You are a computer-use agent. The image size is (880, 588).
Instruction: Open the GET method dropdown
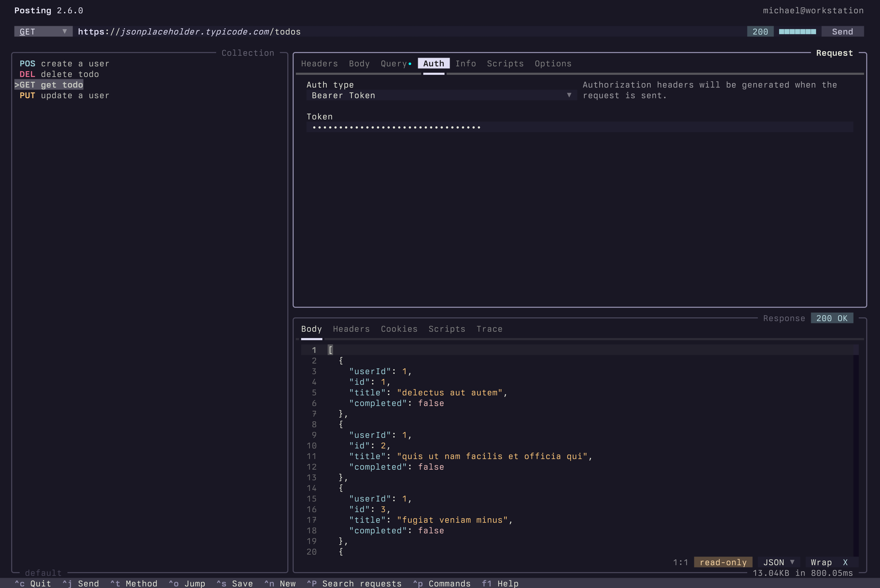coord(43,32)
